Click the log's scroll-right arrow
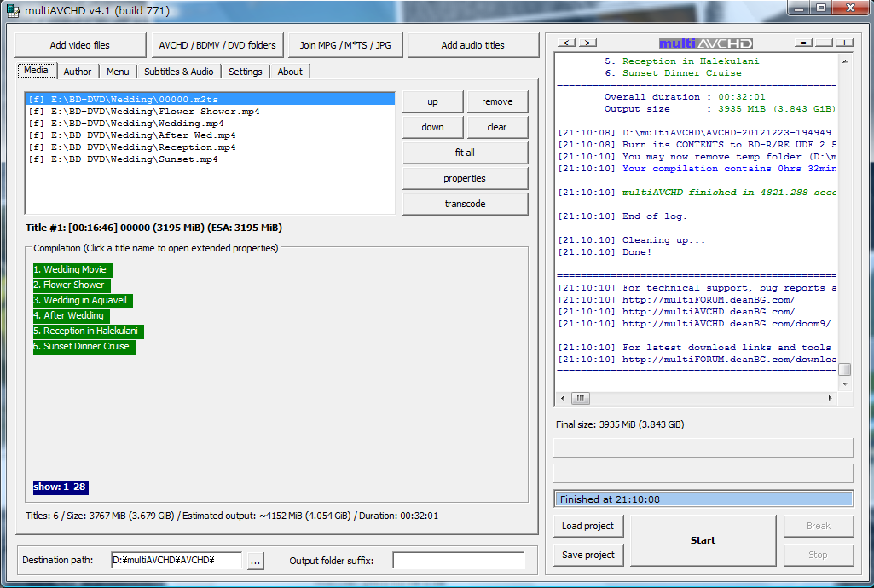Image resolution: width=874 pixels, height=588 pixels. 831,398
